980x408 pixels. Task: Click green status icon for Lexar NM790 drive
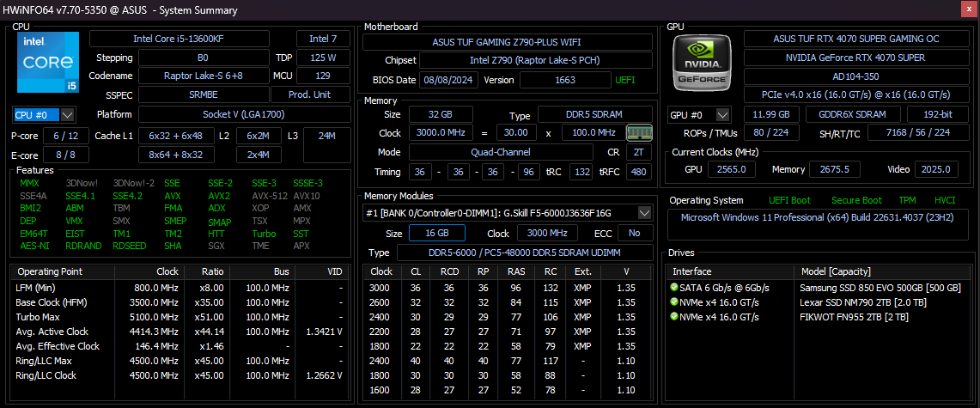point(673,302)
